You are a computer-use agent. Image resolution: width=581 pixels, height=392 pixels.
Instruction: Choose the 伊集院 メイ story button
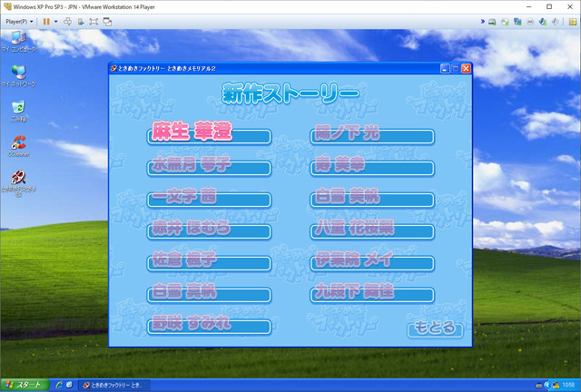372,263
